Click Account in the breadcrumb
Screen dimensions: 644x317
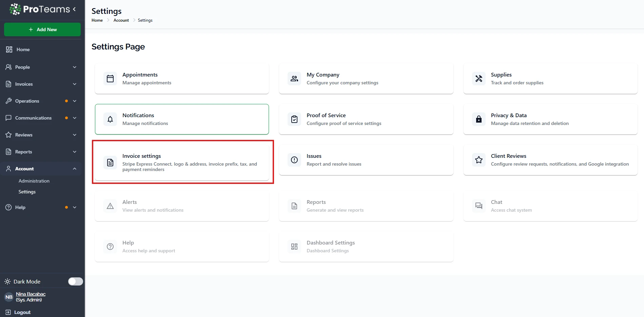121,20
